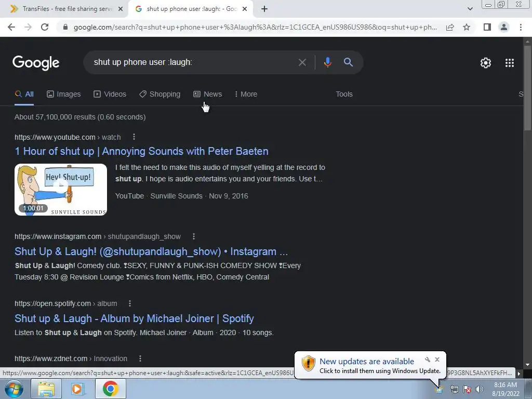Open Chrome three-dot menu
Image resolution: width=532 pixels, height=399 pixels.
click(x=521, y=27)
